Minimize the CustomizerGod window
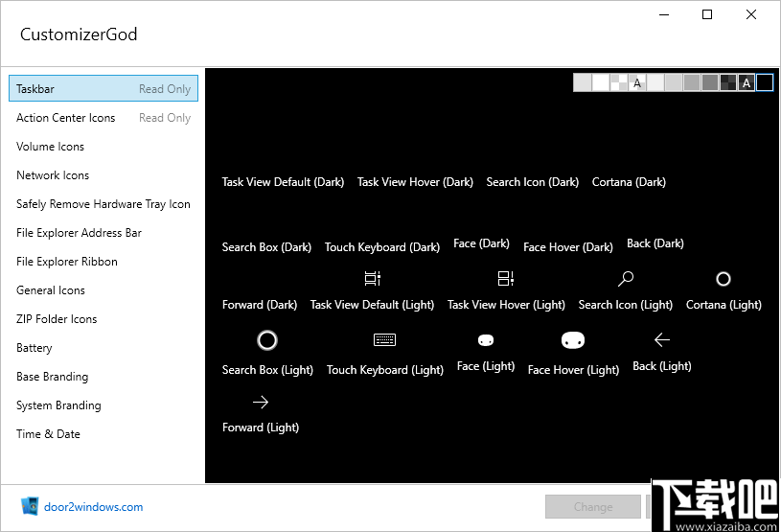 [x=664, y=14]
